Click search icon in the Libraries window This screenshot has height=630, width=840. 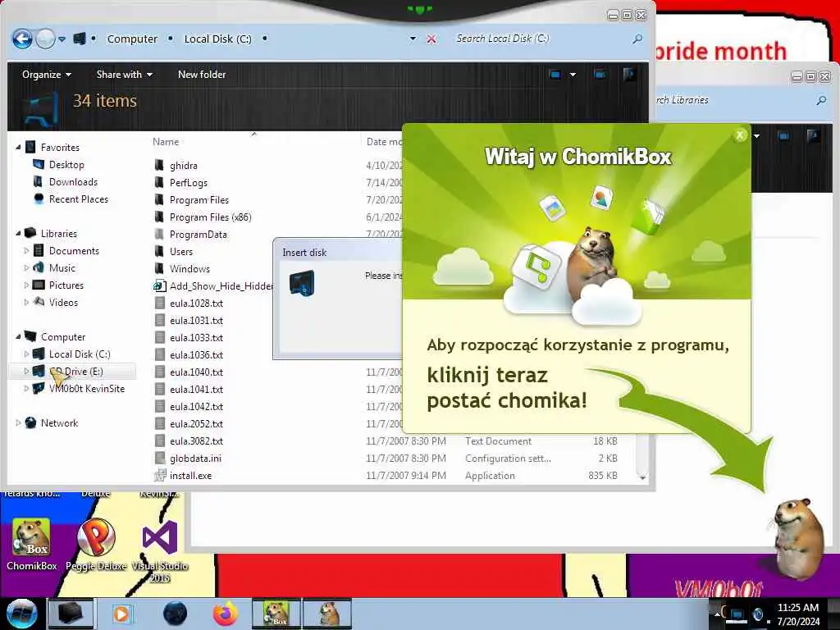[820, 100]
